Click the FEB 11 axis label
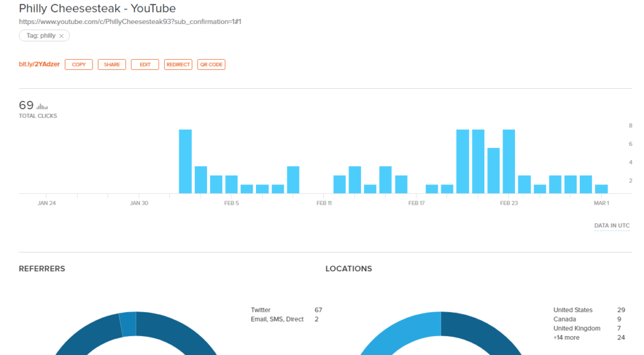Screen dimensions: 644x355 324,203
